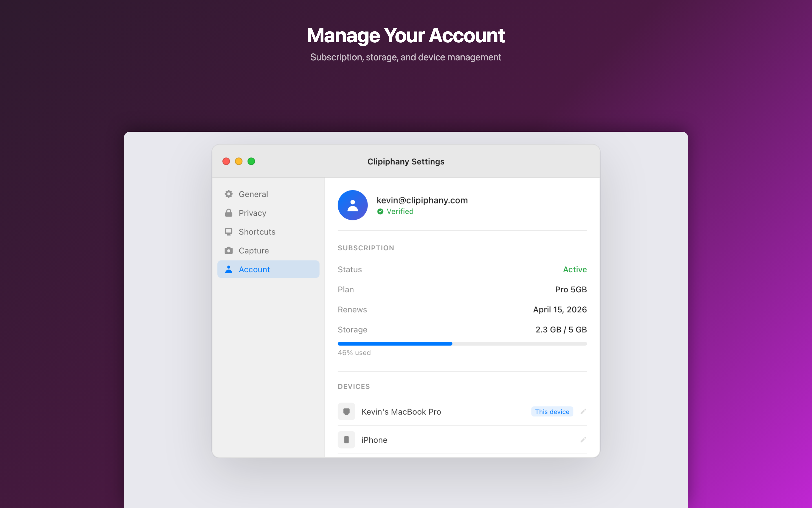This screenshot has width=812, height=508.
Task: Click the Renews row label
Action: point(352,309)
